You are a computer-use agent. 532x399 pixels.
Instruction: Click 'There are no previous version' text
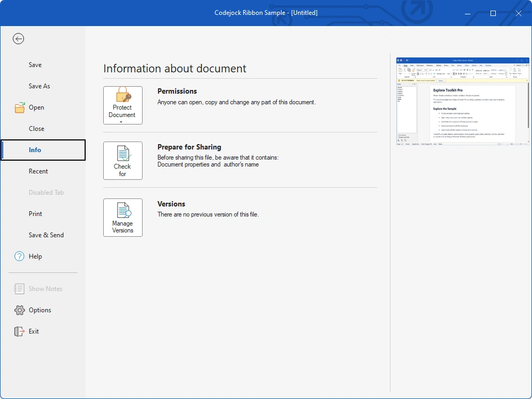click(x=208, y=214)
